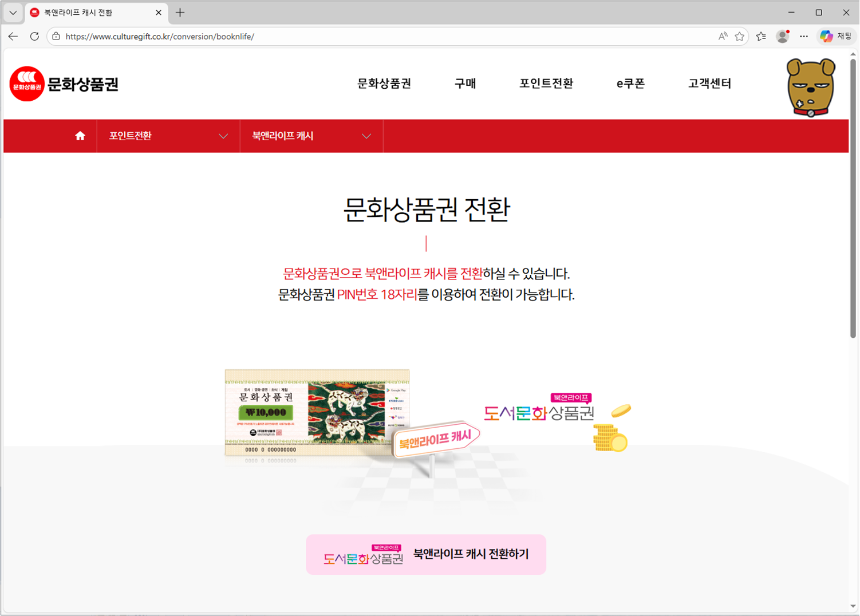Open the browser profile avatar

coord(783,36)
